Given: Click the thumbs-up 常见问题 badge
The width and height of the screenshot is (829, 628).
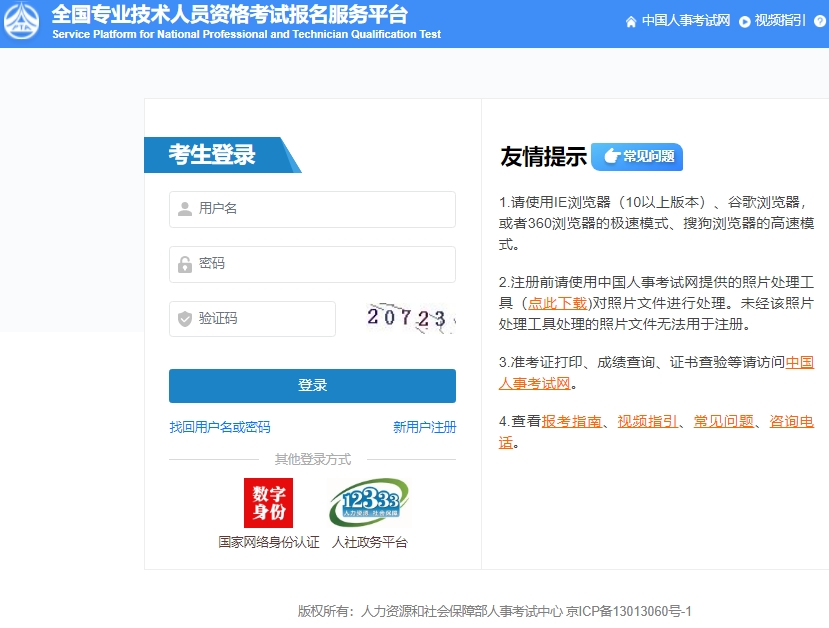Looking at the screenshot, I should pyautogui.click(x=636, y=156).
